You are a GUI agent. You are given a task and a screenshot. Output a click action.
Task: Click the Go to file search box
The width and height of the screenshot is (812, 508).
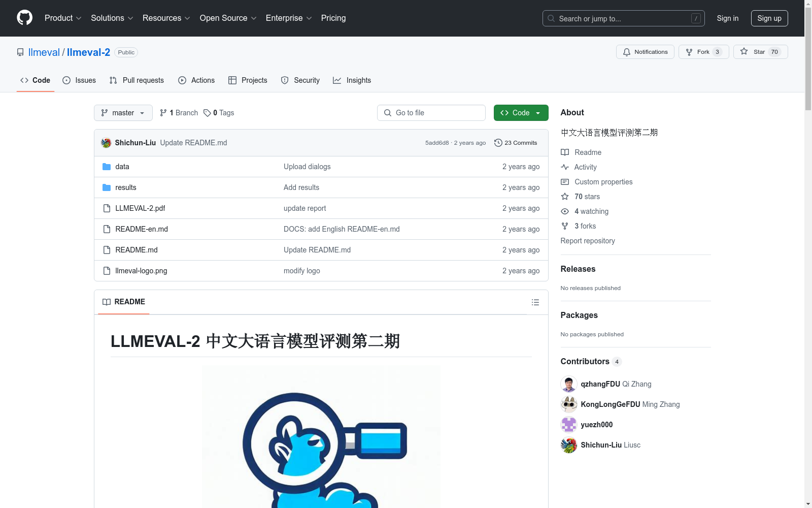[431, 113]
